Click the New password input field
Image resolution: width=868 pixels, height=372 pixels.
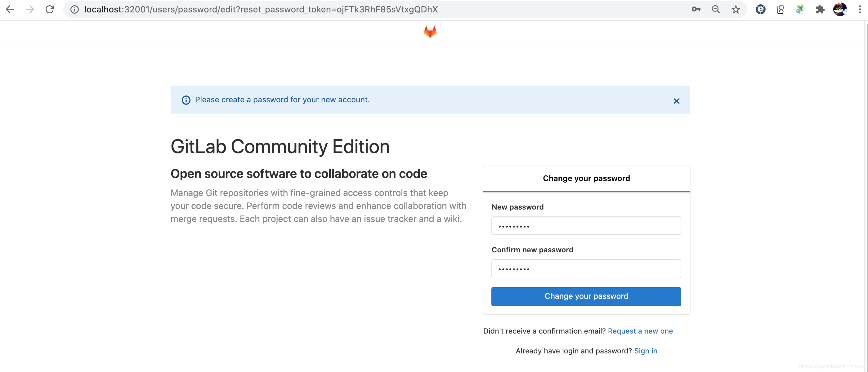586,225
